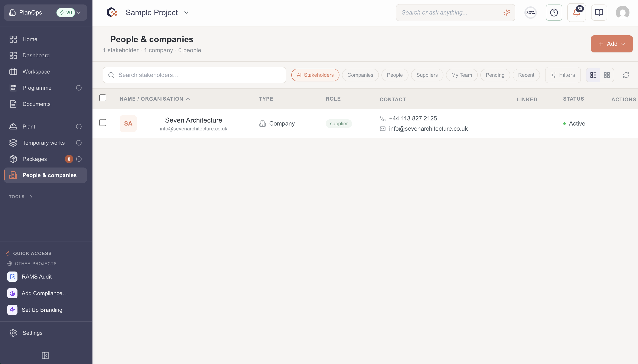Click the Add Compliance scales icon
638x364 pixels.
pyautogui.click(x=12, y=293)
